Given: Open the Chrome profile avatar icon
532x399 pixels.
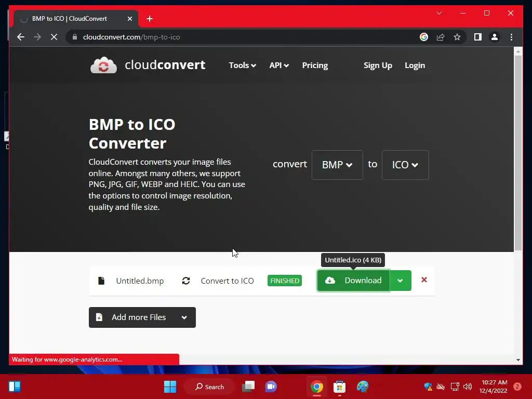Looking at the screenshot, I should coord(495,37).
